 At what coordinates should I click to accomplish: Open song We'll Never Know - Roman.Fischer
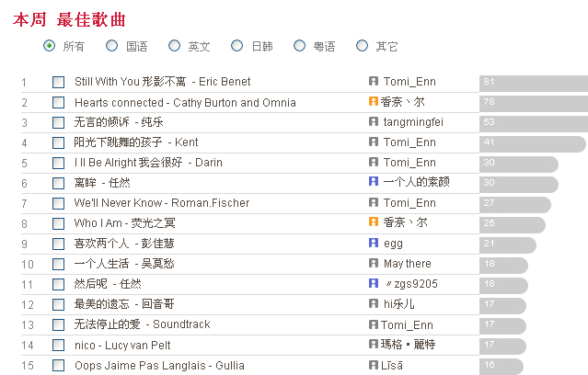tap(162, 203)
